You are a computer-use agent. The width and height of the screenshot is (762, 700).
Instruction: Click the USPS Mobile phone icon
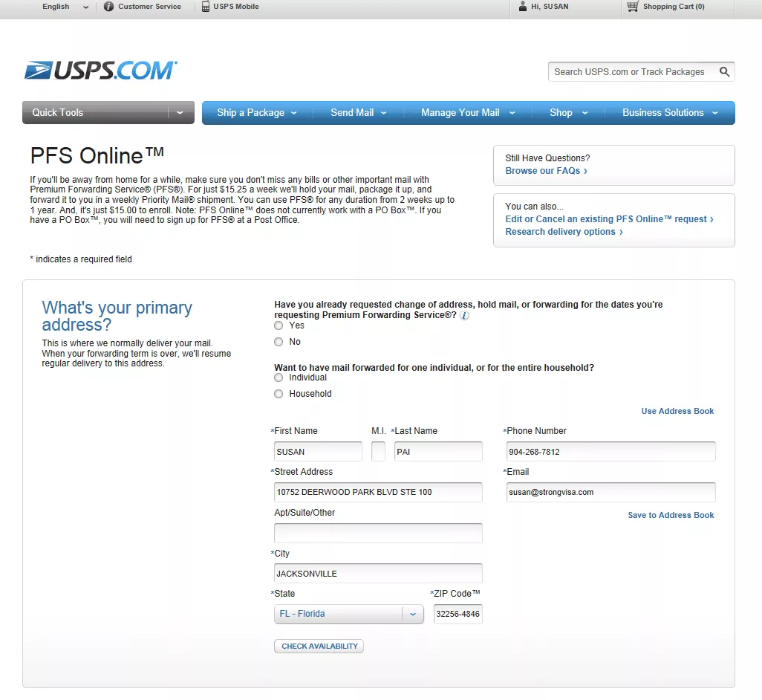(x=204, y=7)
